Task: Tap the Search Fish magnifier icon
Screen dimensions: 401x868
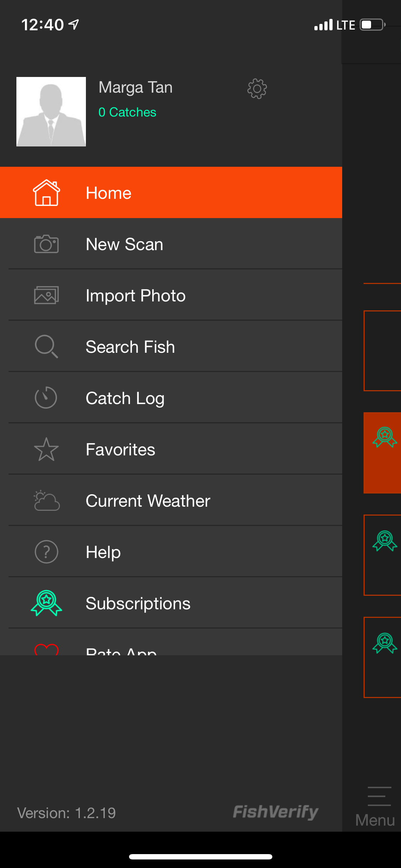Action: (x=46, y=346)
